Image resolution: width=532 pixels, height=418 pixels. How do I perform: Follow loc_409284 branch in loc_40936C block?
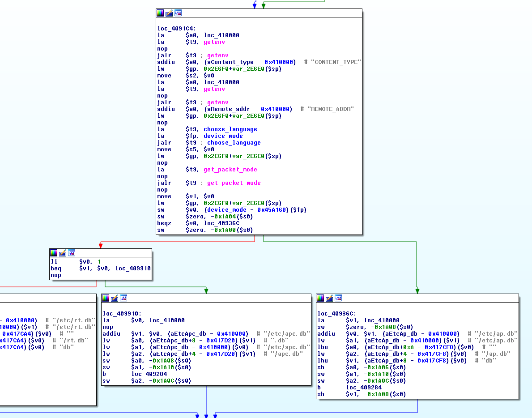click(364, 388)
